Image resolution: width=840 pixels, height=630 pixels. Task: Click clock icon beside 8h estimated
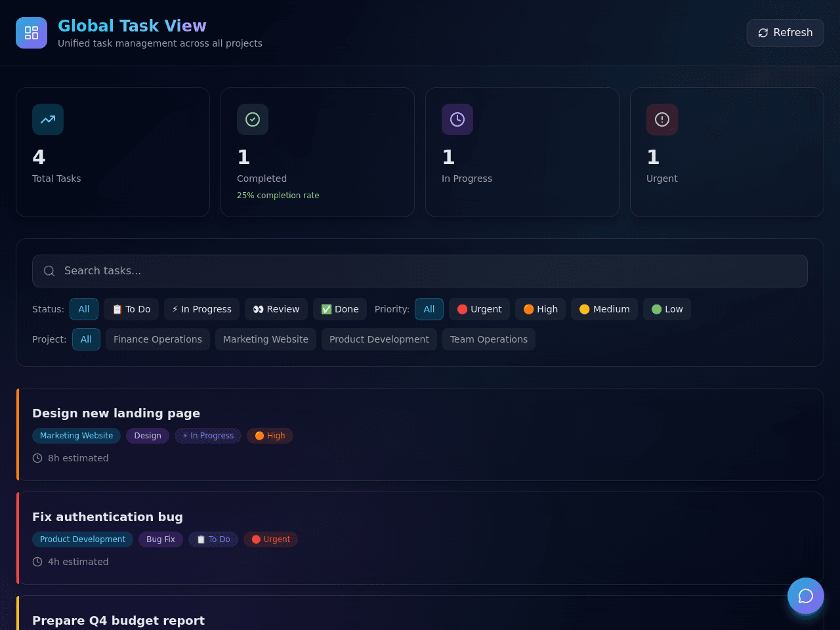[37, 458]
